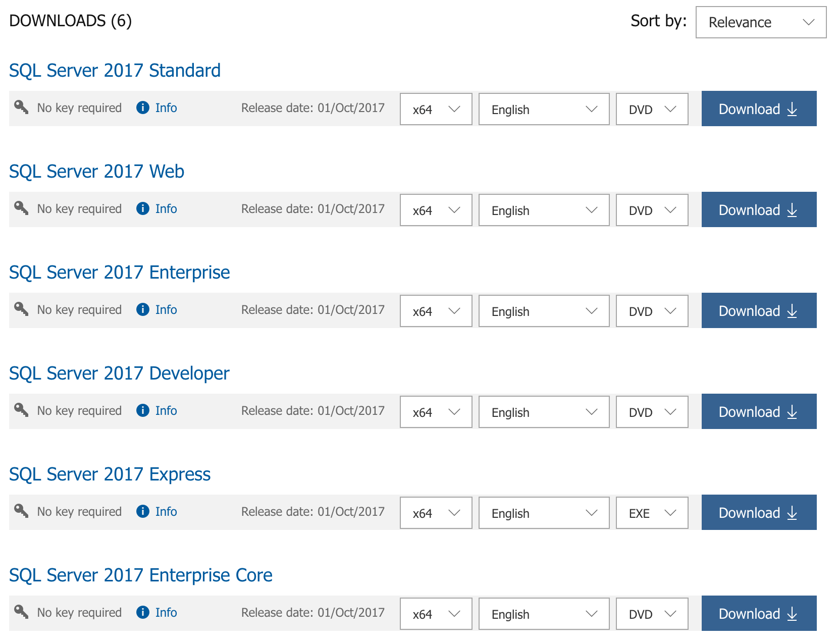Open the Sort by Relevance dropdown
Image resolution: width=838 pixels, height=644 pixels.
[x=761, y=22]
